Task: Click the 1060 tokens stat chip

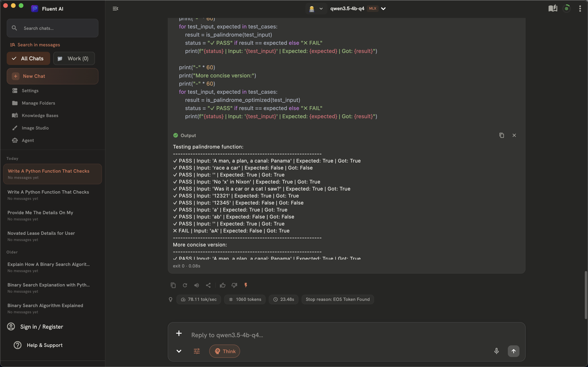Action: pyautogui.click(x=245, y=299)
